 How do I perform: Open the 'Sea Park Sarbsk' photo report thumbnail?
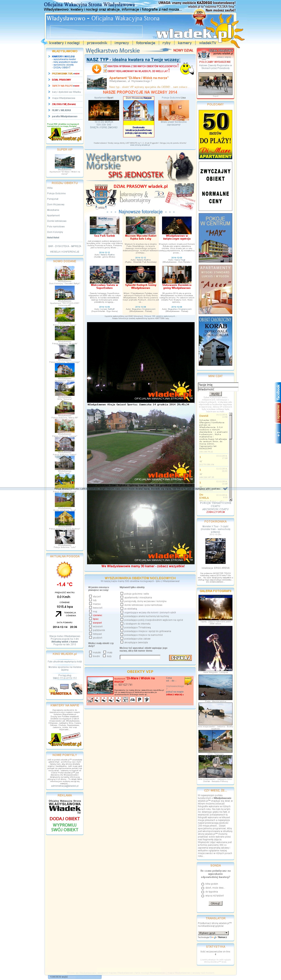pyautogui.click(x=104, y=225)
